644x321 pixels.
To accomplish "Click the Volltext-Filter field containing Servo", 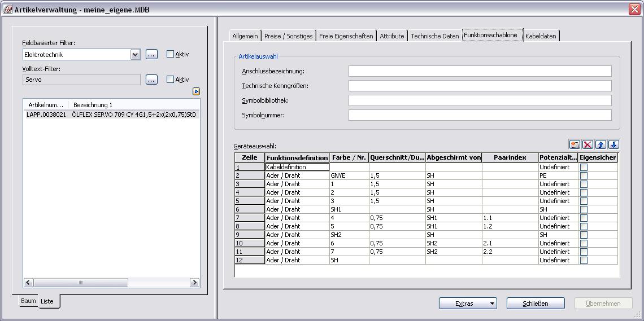I will pos(81,80).
